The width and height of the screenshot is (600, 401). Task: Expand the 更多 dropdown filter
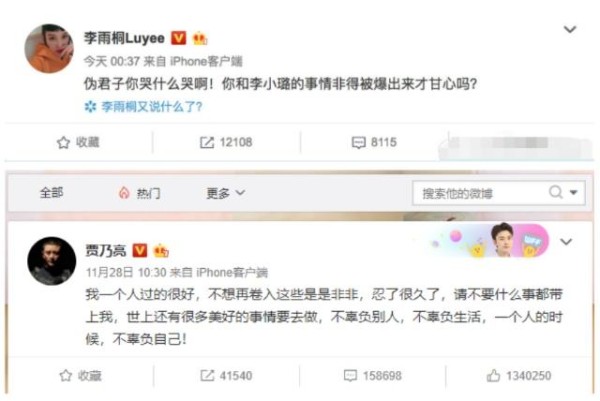tap(225, 193)
